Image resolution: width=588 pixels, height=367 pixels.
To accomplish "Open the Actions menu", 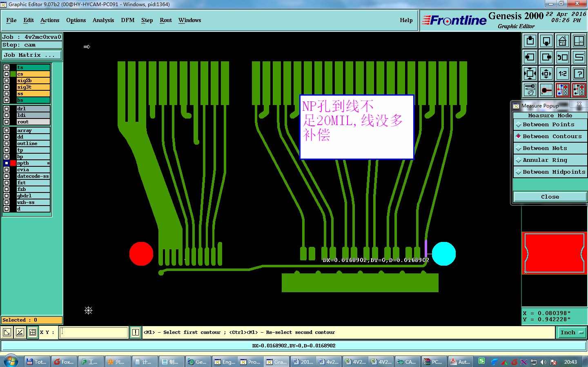I will tap(50, 20).
